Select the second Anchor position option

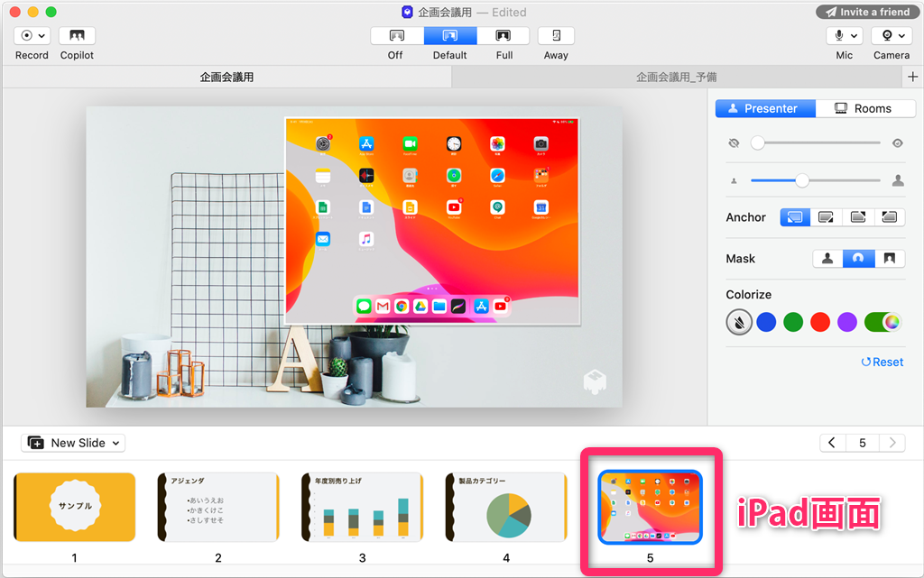(827, 217)
